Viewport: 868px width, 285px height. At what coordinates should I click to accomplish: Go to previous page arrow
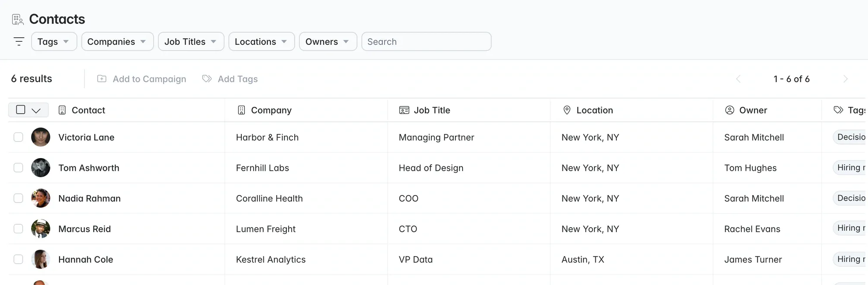pos(738,79)
